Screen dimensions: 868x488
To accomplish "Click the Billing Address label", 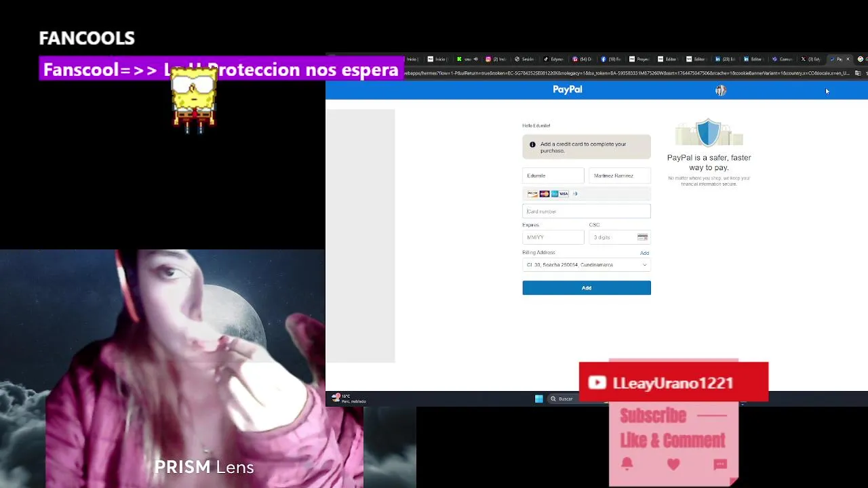I will 539,253.
